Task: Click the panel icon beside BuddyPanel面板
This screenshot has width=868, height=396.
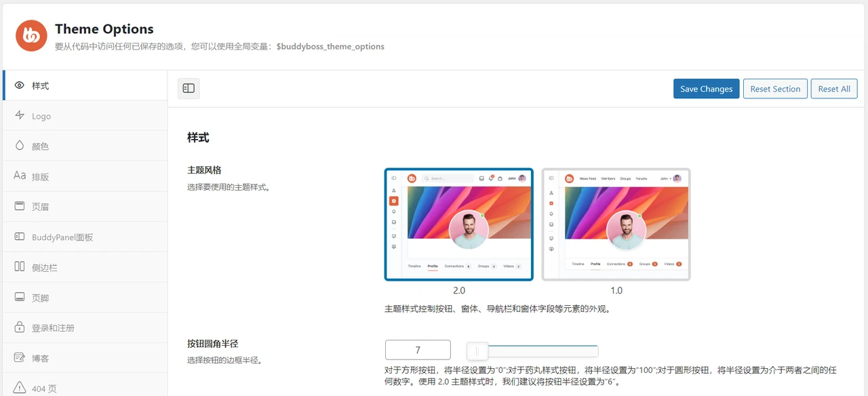Action: pyautogui.click(x=20, y=237)
